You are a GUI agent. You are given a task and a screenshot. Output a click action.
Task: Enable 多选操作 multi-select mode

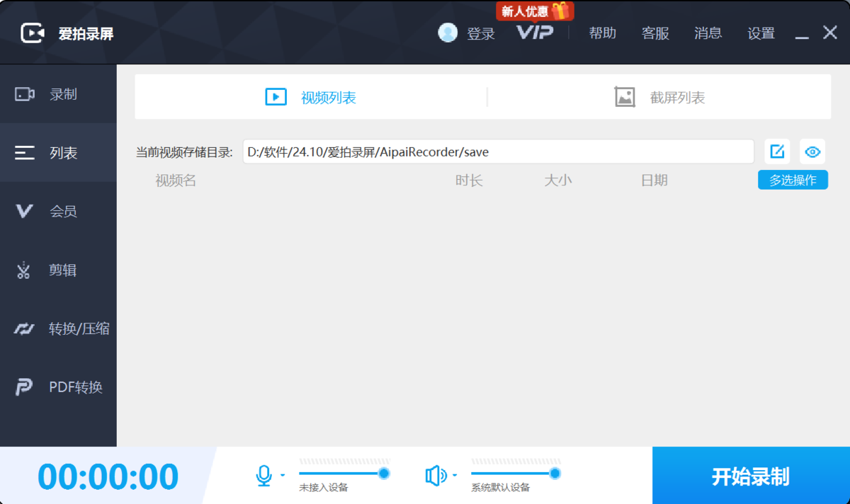point(793,180)
